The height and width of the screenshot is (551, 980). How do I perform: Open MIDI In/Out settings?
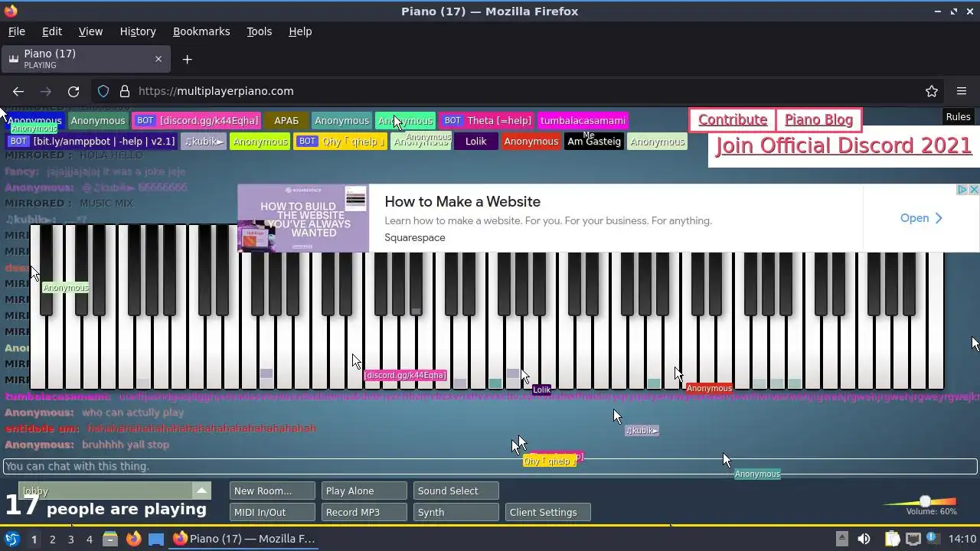(x=272, y=513)
